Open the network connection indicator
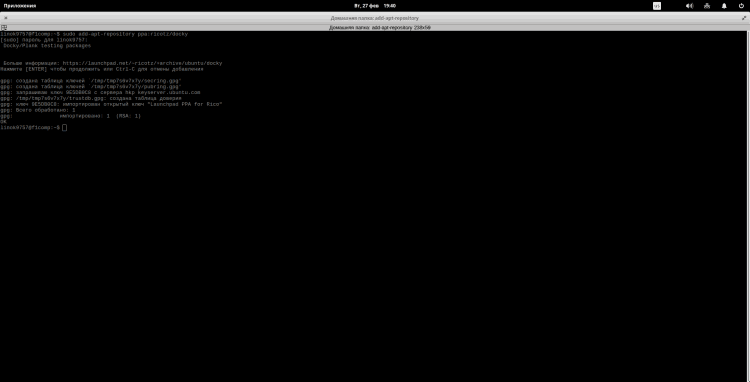Viewport: 750px width, 382px height. tap(707, 6)
